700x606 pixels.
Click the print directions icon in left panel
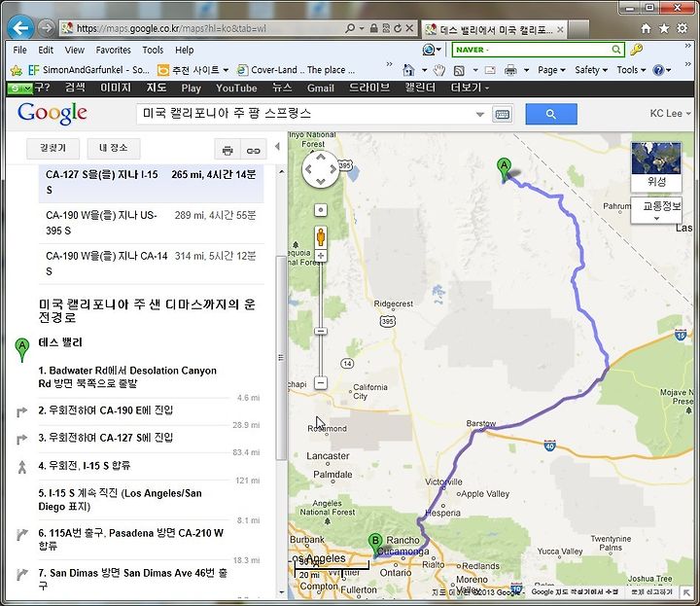(x=227, y=150)
